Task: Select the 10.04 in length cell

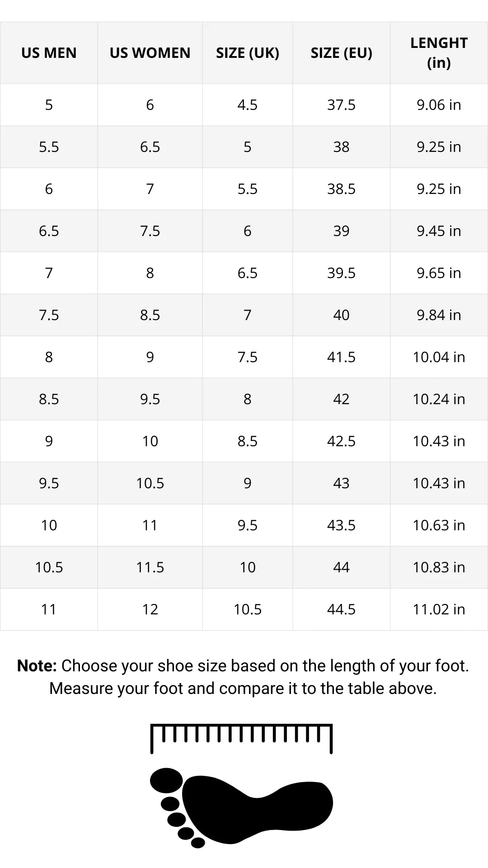Action: 439,357
